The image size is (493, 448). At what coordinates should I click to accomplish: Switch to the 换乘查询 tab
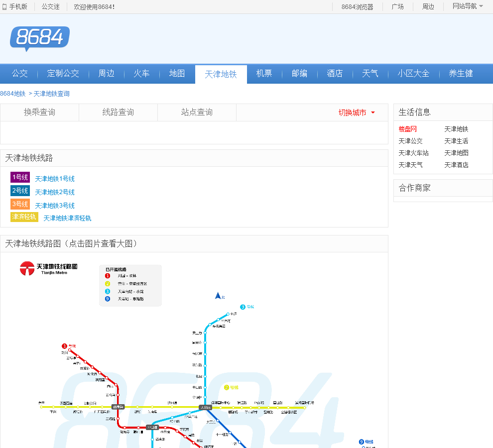point(40,112)
